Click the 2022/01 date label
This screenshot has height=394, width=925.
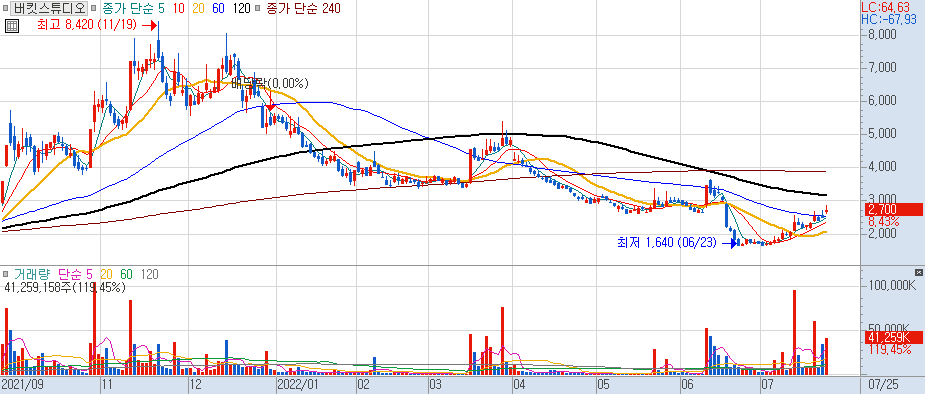pyautogui.click(x=297, y=385)
